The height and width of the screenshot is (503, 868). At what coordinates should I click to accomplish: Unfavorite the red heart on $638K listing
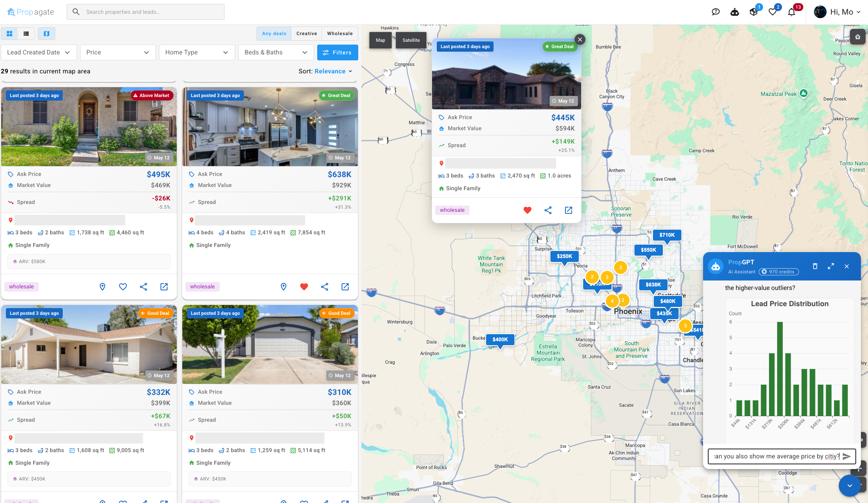tap(304, 287)
